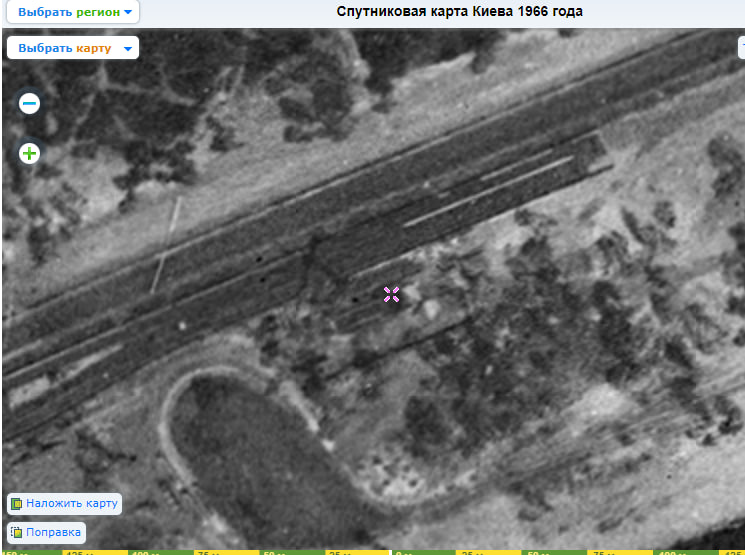Click the distance scale bar at the bottom
This screenshot has width=745, height=555.
(372, 551)
